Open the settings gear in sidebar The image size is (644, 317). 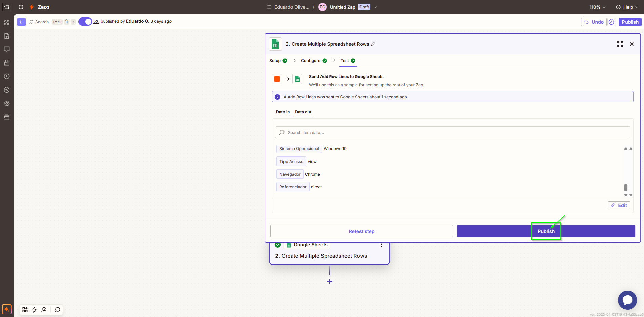[x=7, y=103]
